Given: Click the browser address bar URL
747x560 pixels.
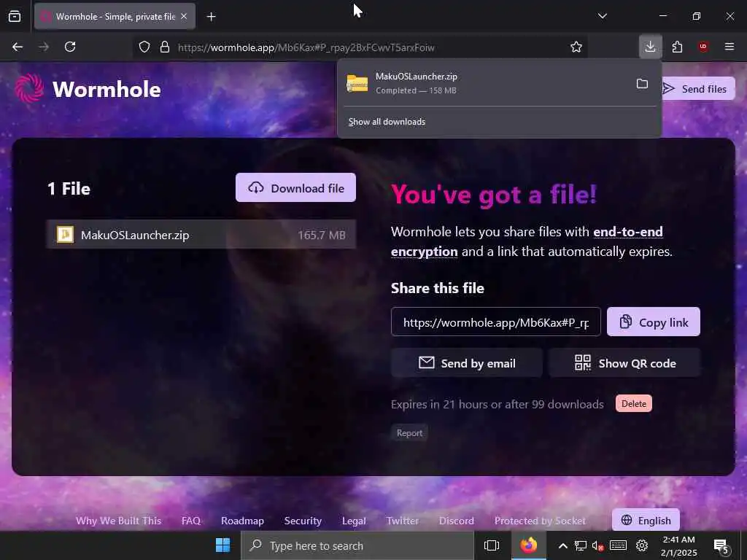Looking at the screenshot, I should pos(306,47).
